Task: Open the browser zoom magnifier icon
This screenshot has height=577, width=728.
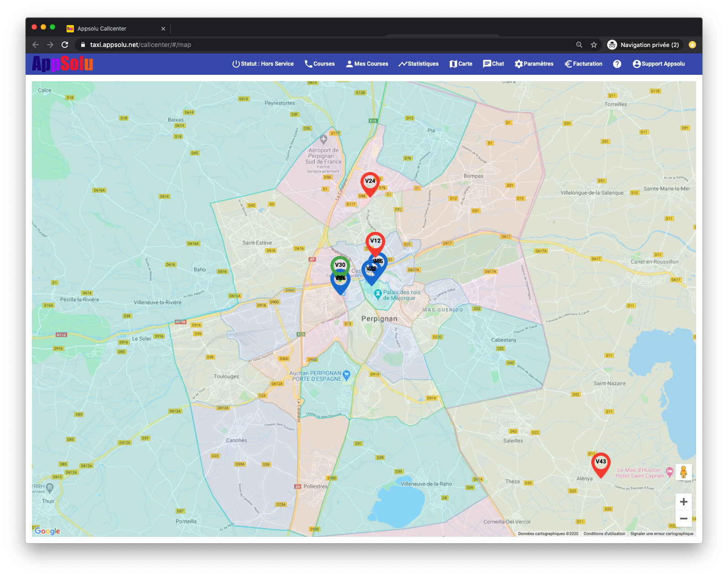Action: pos(579,45)
